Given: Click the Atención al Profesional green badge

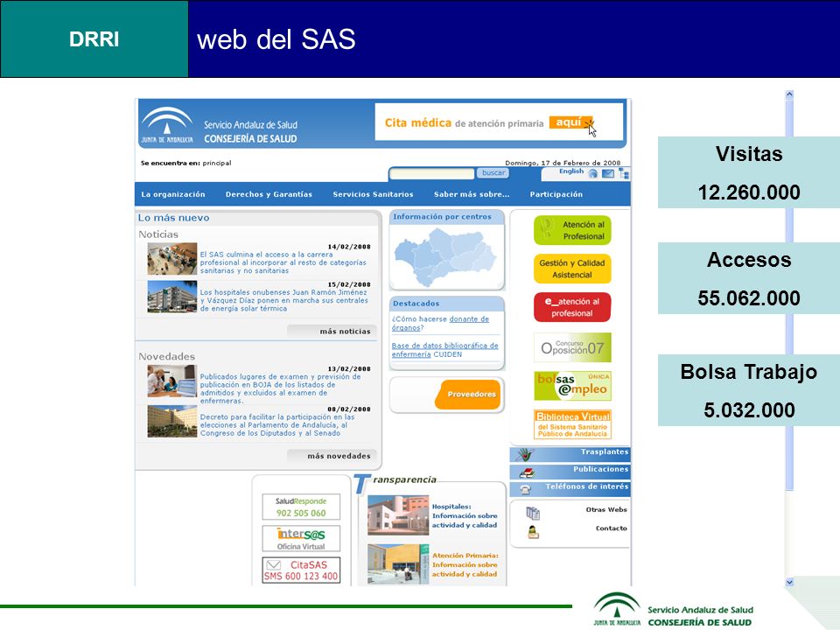Looking at the screenshot, I should [x=572, y=230].
